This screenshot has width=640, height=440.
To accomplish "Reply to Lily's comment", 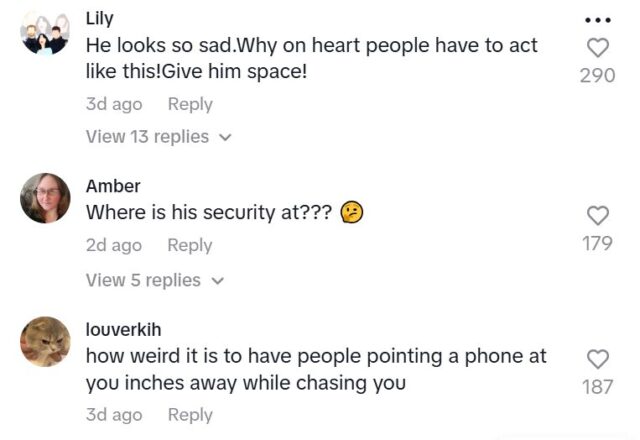I will [x=190, y=104].
